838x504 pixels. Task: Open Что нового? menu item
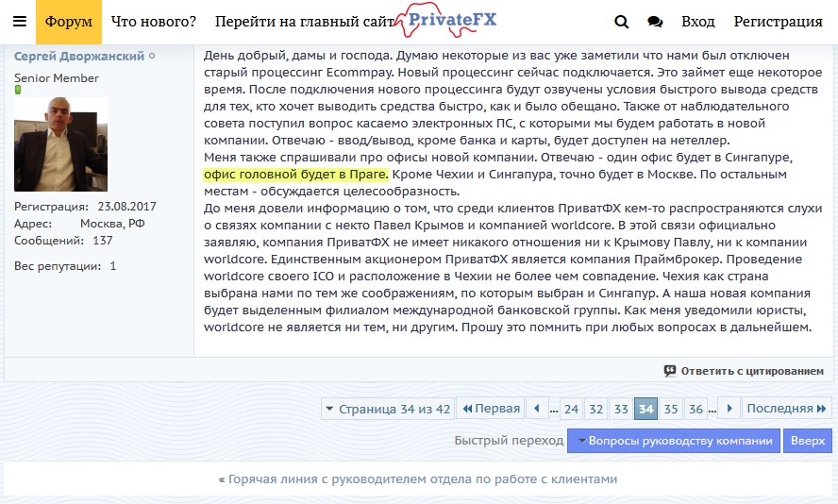click(x=154, y=22)
